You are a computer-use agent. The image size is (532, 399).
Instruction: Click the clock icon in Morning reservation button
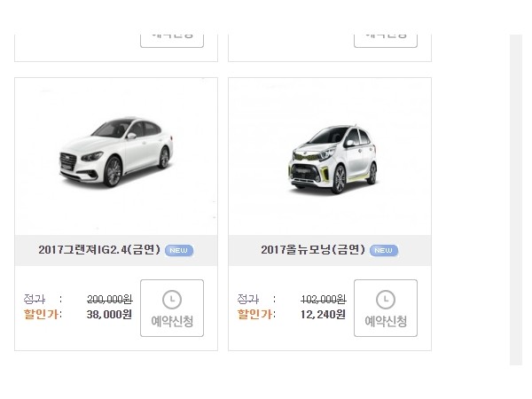click(386, 300)
